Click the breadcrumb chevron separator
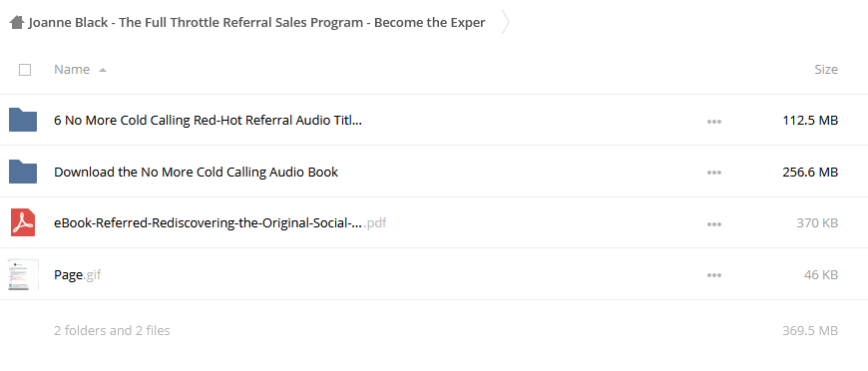The image size is (868, 371). [x=506, y=23]
